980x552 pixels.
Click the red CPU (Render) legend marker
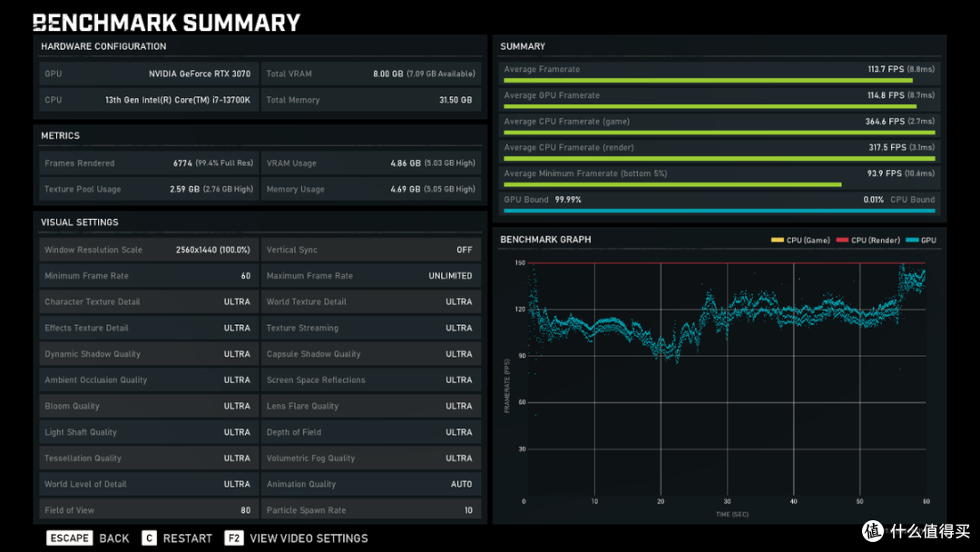tap(841, 241)
